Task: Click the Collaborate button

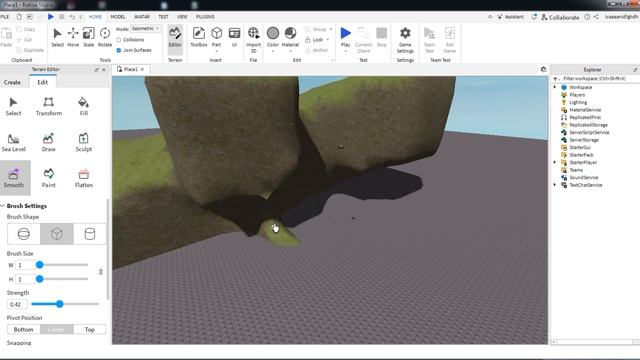Action: [560, 17]
